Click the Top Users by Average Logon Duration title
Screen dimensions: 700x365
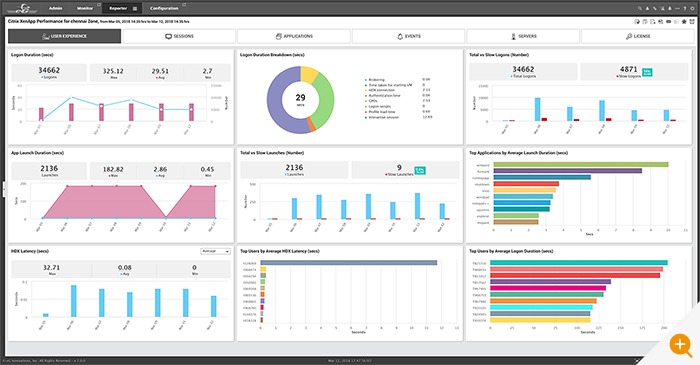click(511, 251)
